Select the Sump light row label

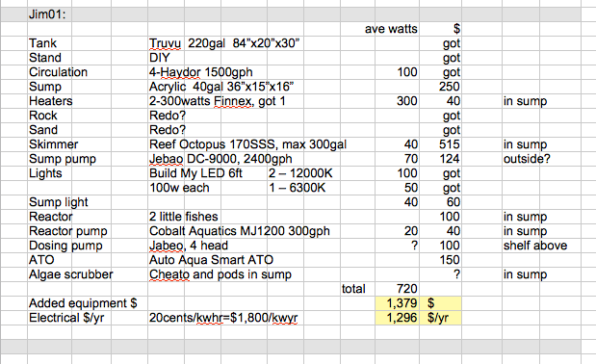tap(58, 202)
